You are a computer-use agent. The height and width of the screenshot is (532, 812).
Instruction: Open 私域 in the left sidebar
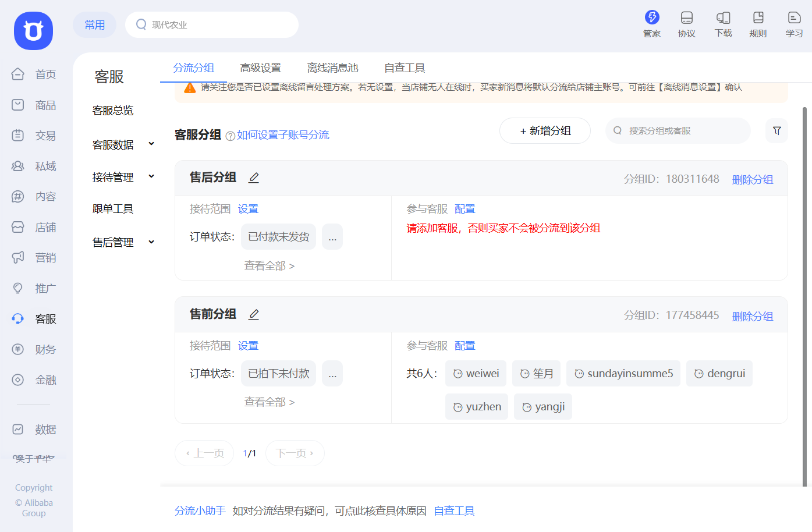(34, 166)
